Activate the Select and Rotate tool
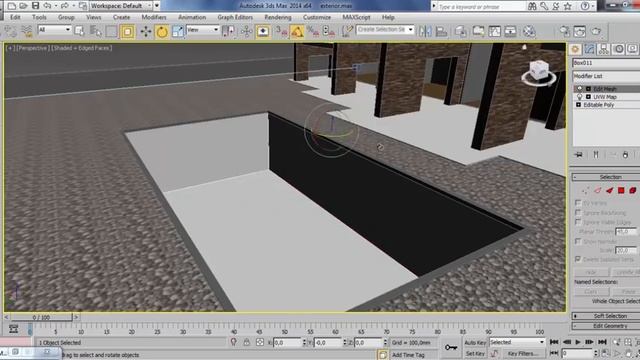The height and width of the screenshot is (360, 640). 162,31
